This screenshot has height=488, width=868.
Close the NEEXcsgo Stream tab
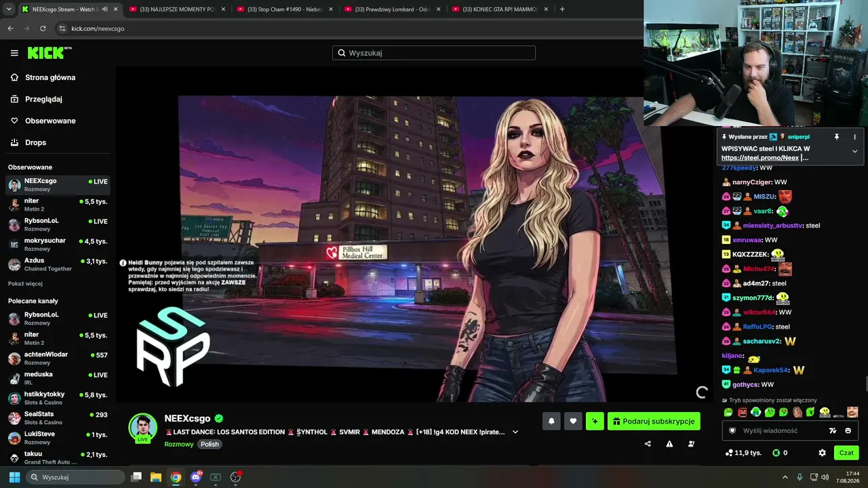(115, 9)
